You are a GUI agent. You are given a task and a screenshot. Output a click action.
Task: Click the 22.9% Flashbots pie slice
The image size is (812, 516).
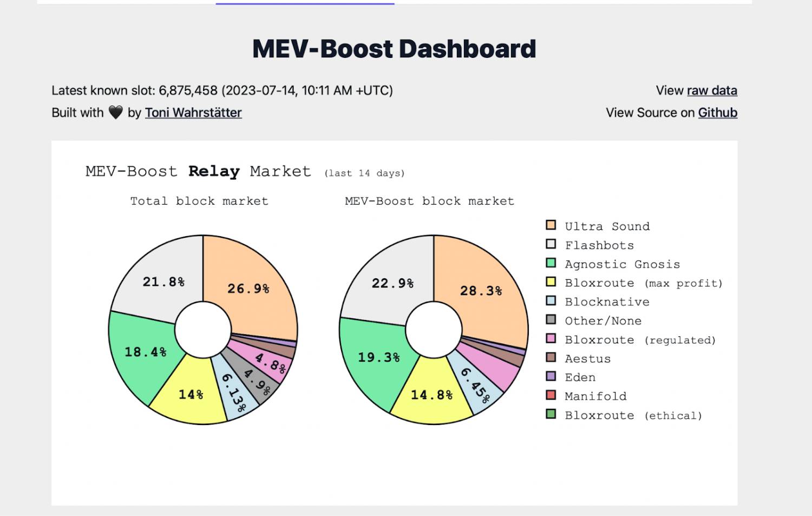click(394, 283)
